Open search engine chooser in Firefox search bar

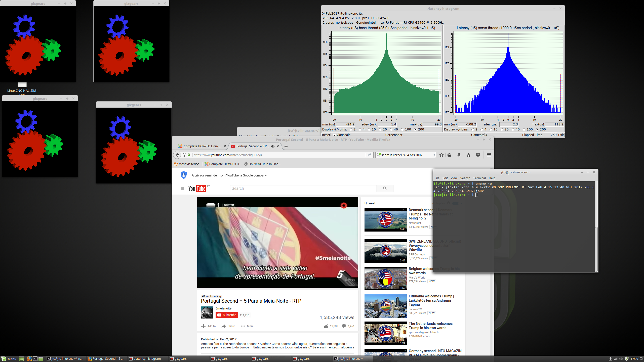tap(379, 155)
